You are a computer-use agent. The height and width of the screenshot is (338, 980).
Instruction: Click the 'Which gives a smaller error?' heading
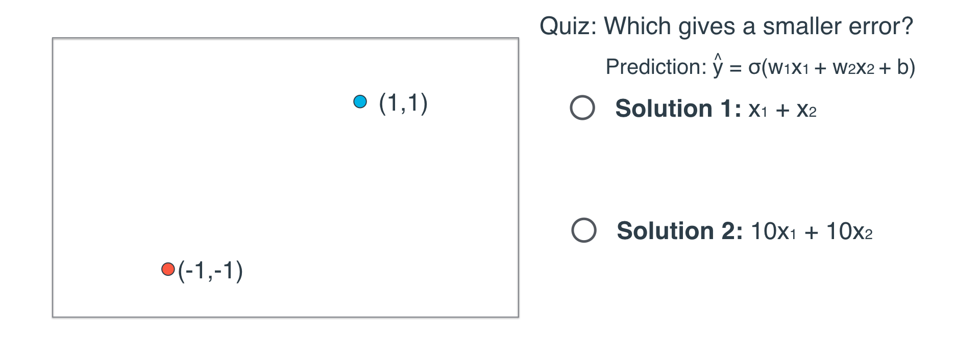[x=758, y=26]
